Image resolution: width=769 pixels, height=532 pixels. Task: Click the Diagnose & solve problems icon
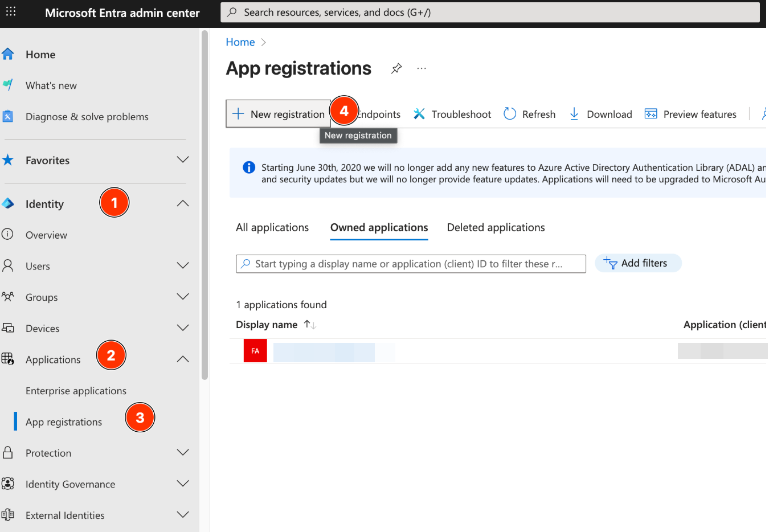tap(8, 116)
